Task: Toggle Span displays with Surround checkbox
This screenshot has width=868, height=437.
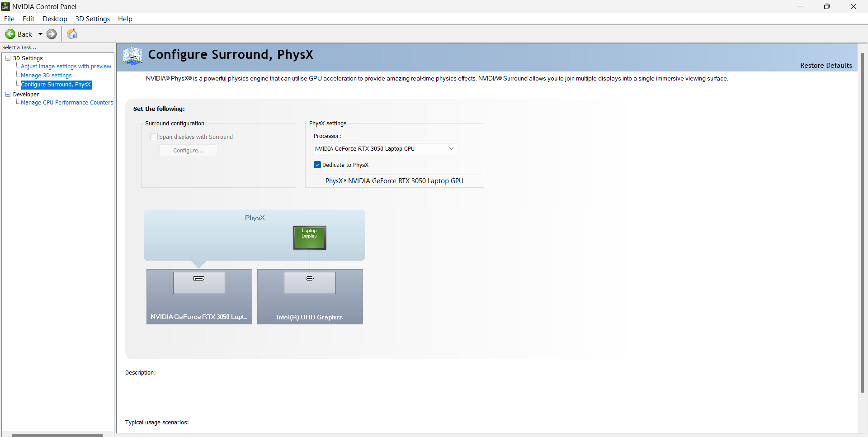Action: (154, 137)
